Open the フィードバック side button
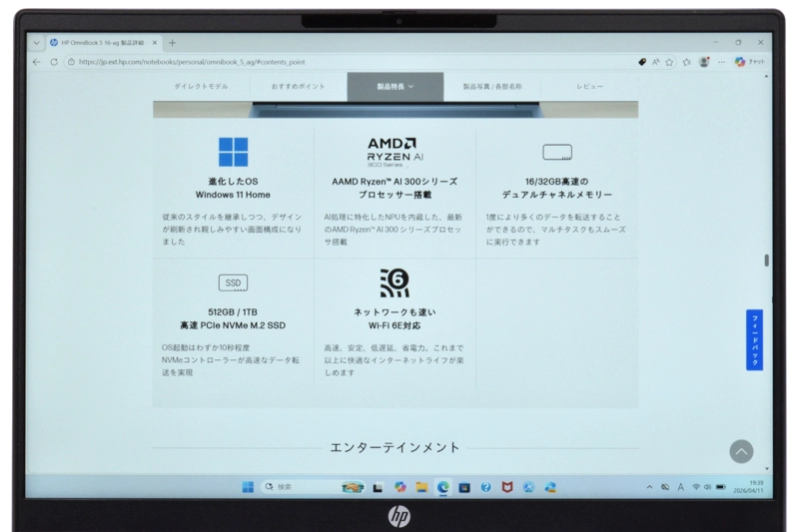The height and width of the screenshot is (532, 799). pyautogui.click(x=755, y=339)
